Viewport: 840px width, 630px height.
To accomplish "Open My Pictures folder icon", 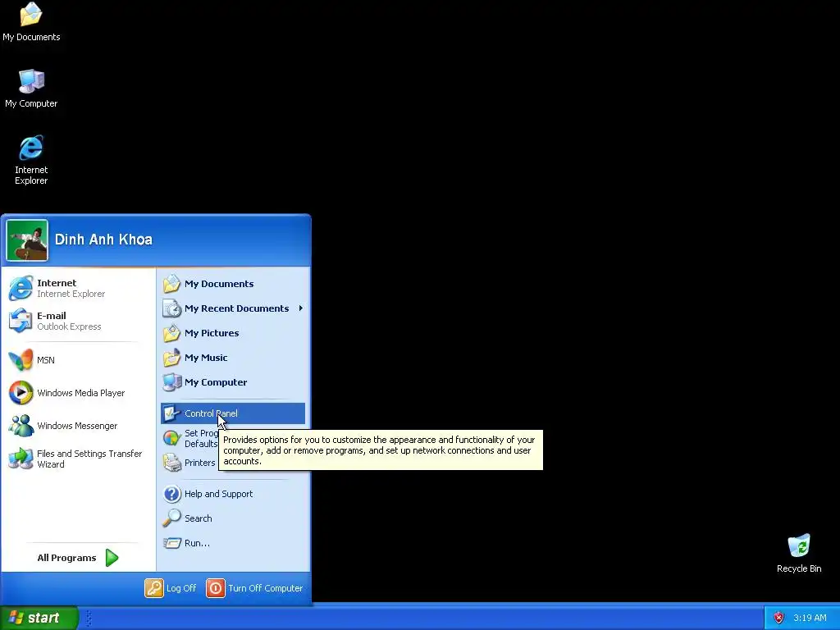I will click(172, 333).
